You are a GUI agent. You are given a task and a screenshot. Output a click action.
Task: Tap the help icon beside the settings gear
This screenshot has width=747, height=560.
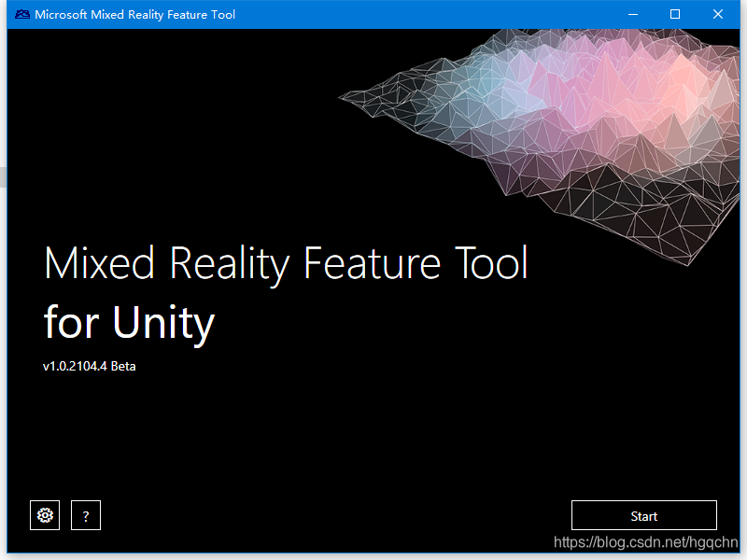[85, 514]
